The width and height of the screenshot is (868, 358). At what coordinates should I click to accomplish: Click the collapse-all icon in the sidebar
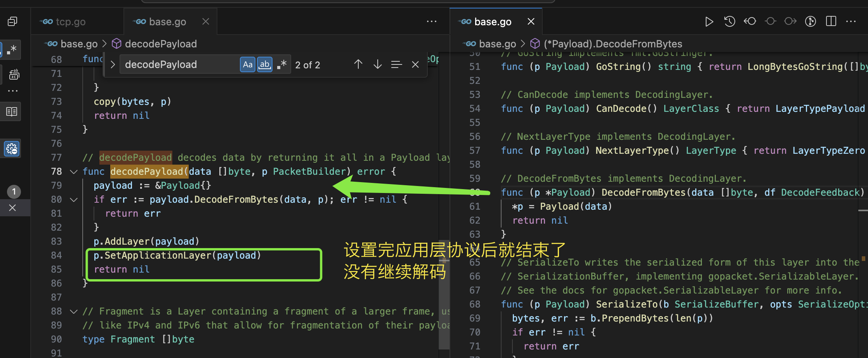click(x=12, y=21)
